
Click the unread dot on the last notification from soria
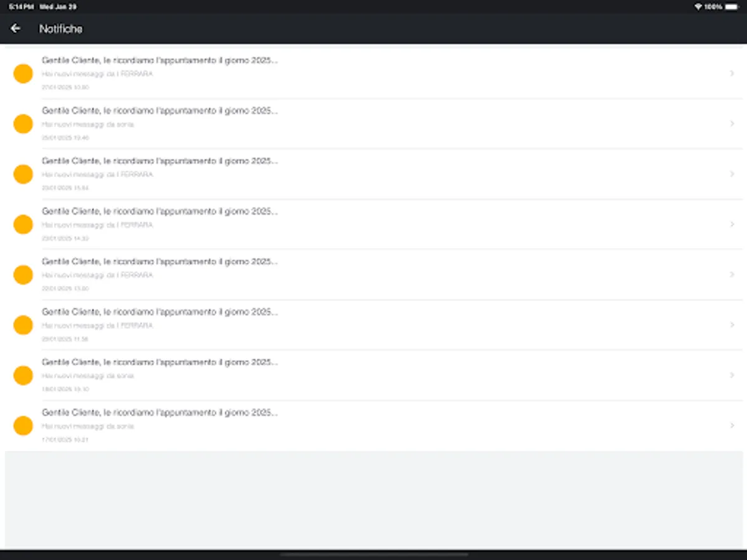tap(23, 426)
